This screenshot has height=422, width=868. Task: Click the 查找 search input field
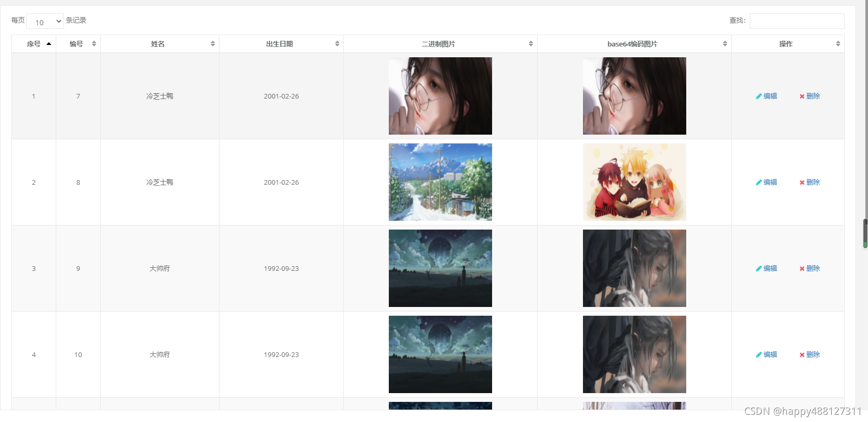click(797, 21)
